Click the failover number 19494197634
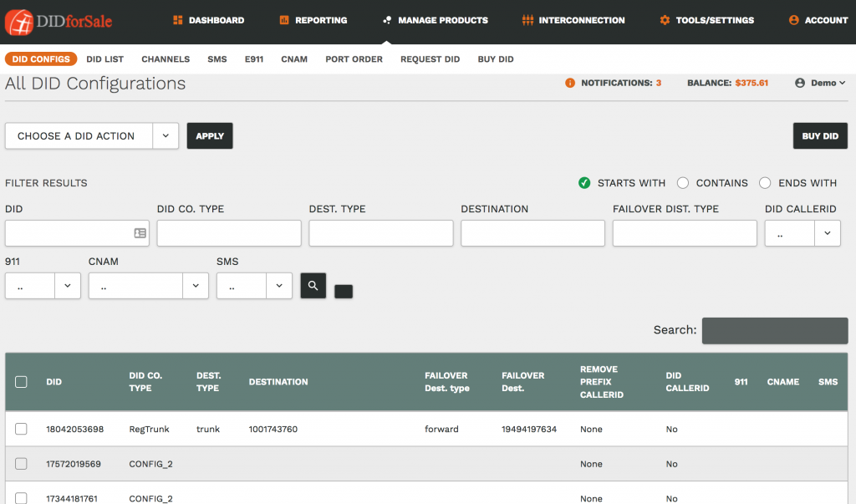Screen dimensions: 856x504 pos(529,429)
